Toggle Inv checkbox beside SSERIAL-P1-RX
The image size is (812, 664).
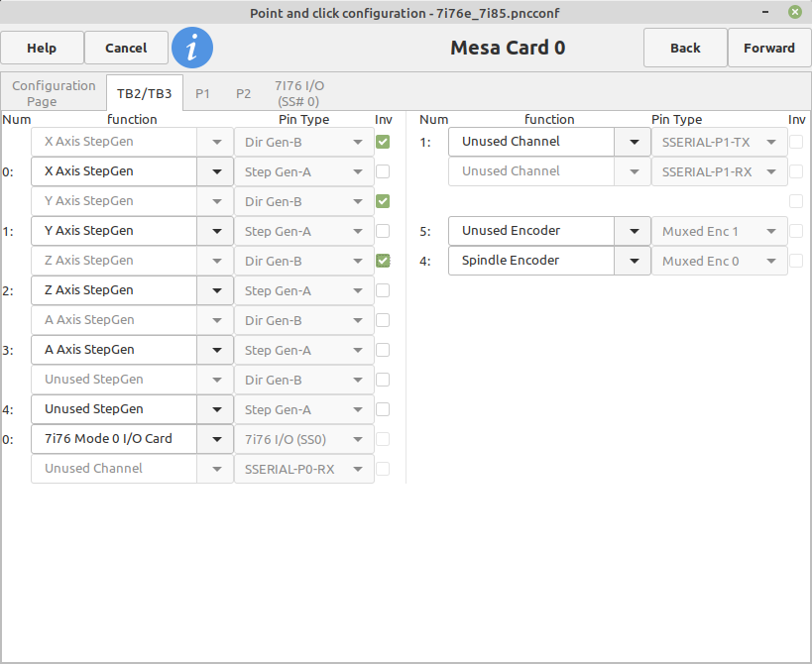[796, 171]
